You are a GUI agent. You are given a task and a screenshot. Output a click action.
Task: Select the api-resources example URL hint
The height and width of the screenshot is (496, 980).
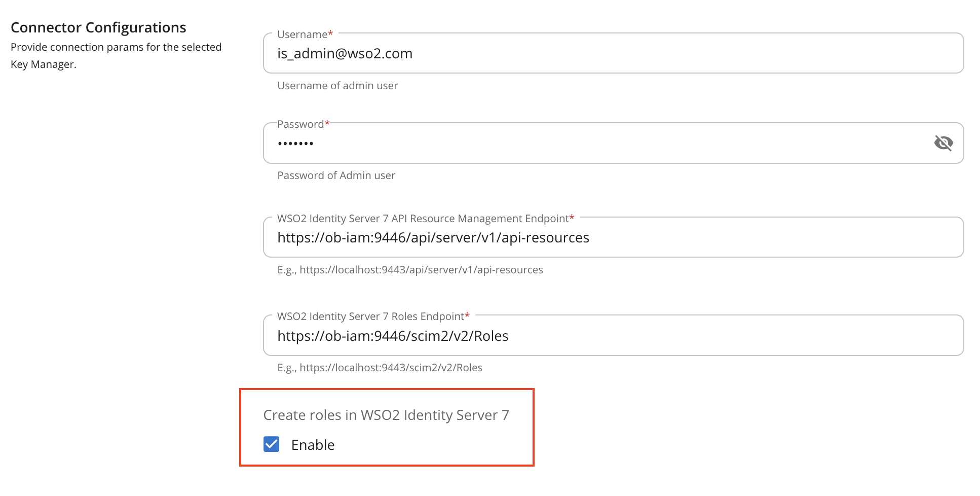pyautogui.click(x=410, y=270)
